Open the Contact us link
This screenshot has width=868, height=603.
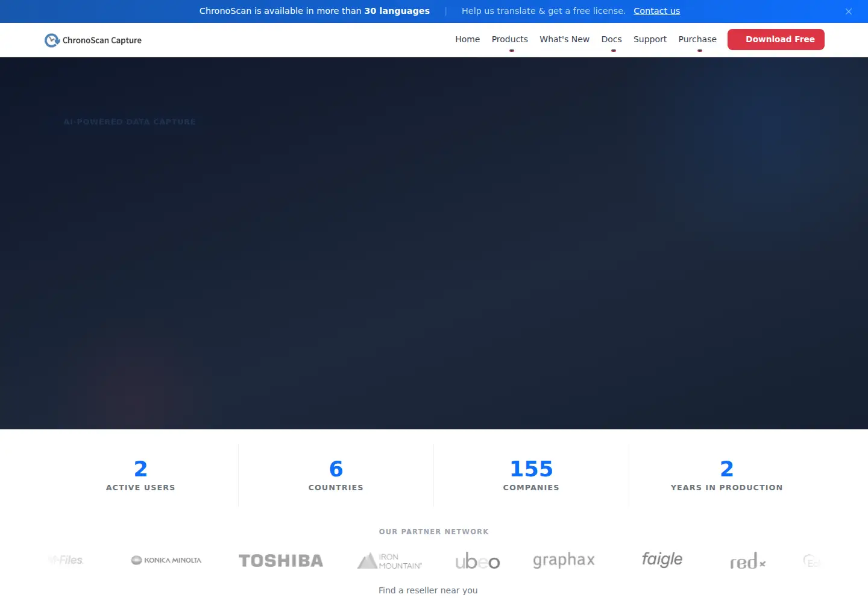[656, 11]
